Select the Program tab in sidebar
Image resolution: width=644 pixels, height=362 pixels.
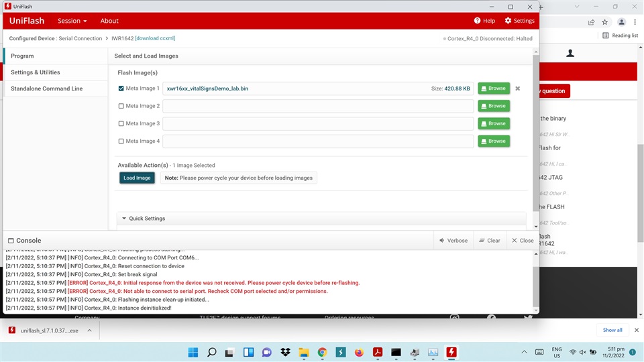(56, 56)
